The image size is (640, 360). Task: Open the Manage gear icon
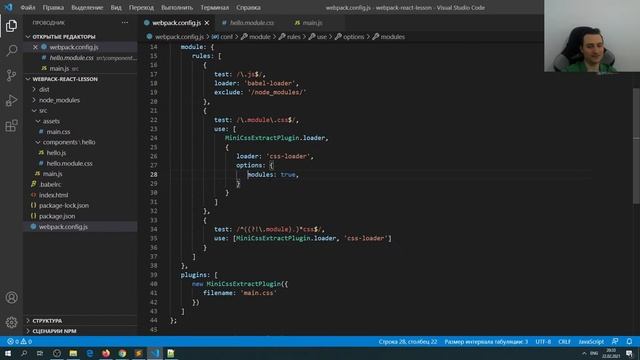(x=11, y=322)
